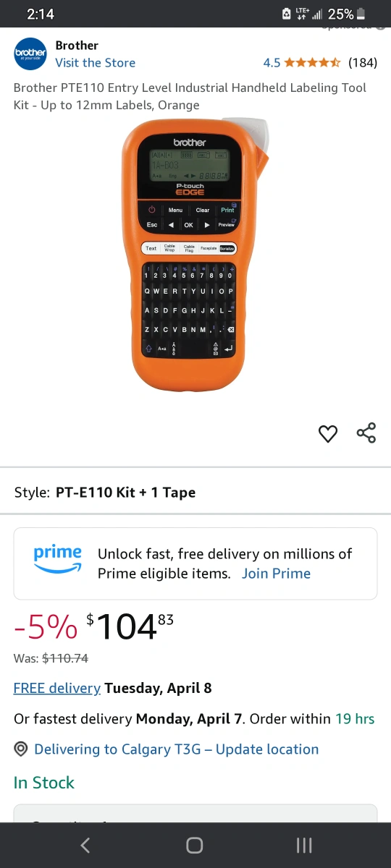Tap the product title text
This screenshot has width=391, height=868.
tap(190, 96)
